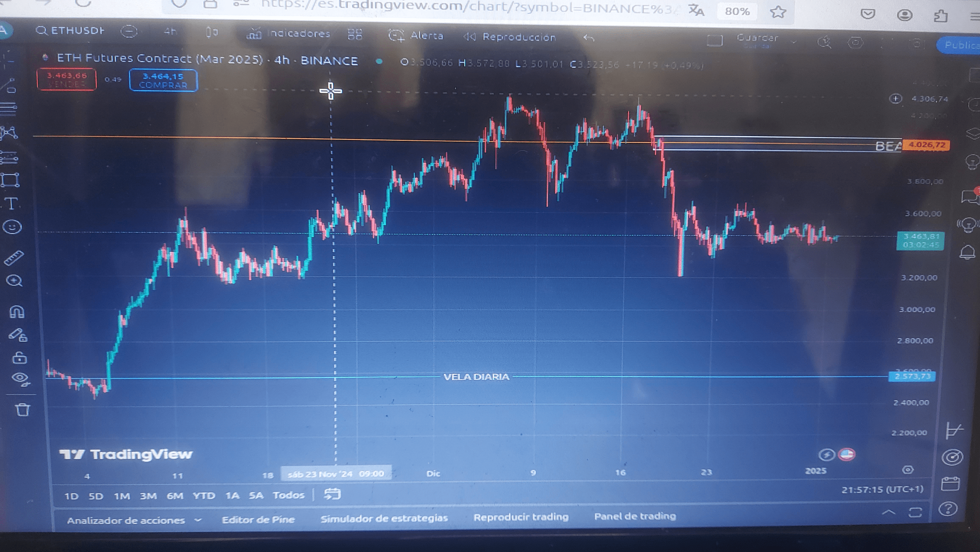Select the 1M time range
The image size is (980, 552).
[122, 496]
